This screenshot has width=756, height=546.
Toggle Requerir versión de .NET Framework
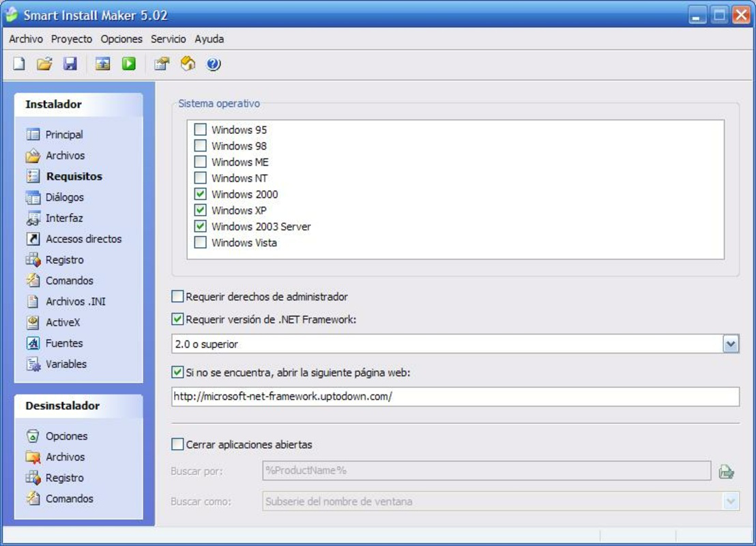coord(177,319)
